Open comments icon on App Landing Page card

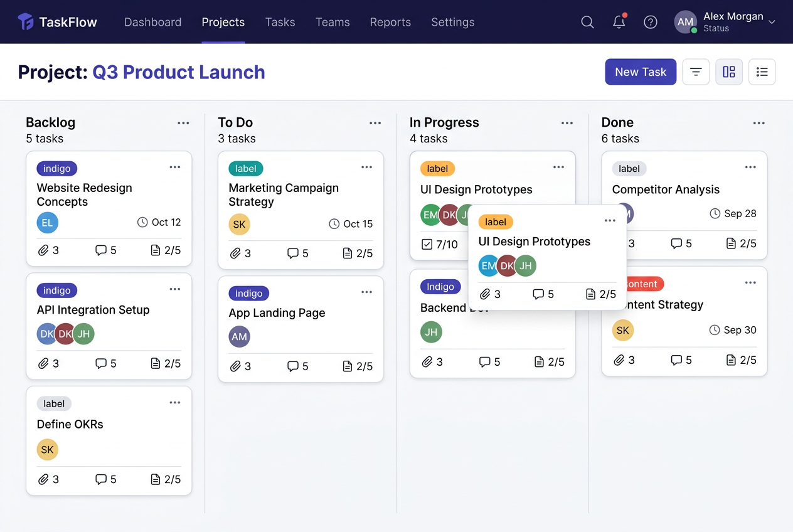coord(293,366)
